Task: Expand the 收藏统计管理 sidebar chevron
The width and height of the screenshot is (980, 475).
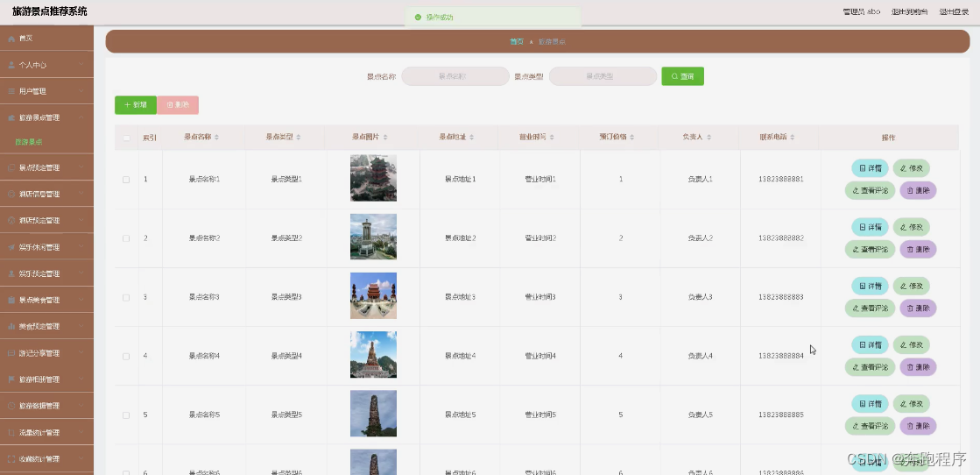Action: tap(81, 458)
